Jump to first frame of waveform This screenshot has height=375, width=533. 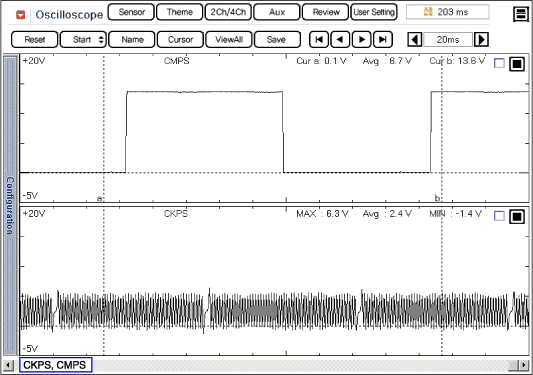coord(319,40)
